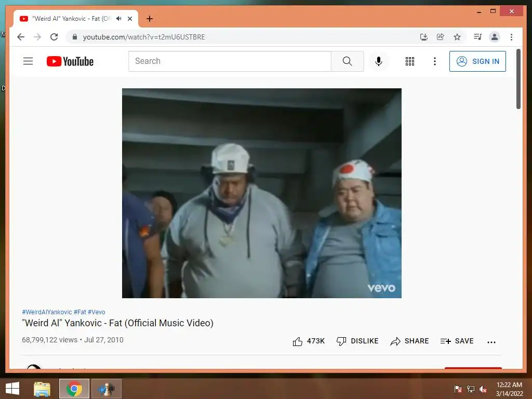This screenshot has height=399, width=532.
Task: Click the youtube.com URL in address bar
Action: pos(144,37)
